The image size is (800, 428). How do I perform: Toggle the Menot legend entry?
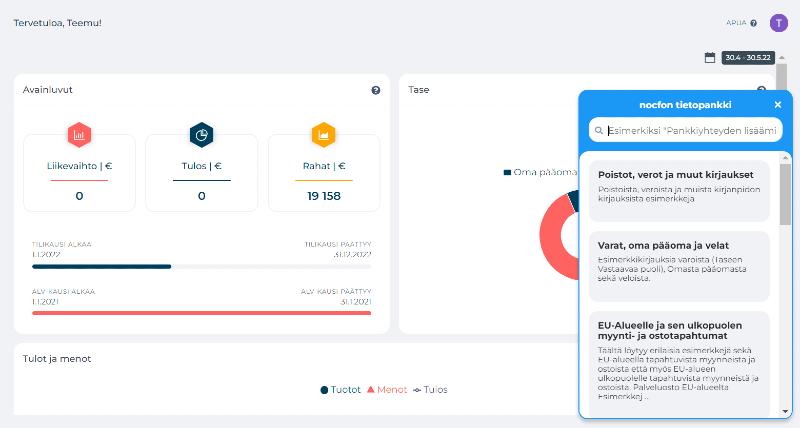387,390
